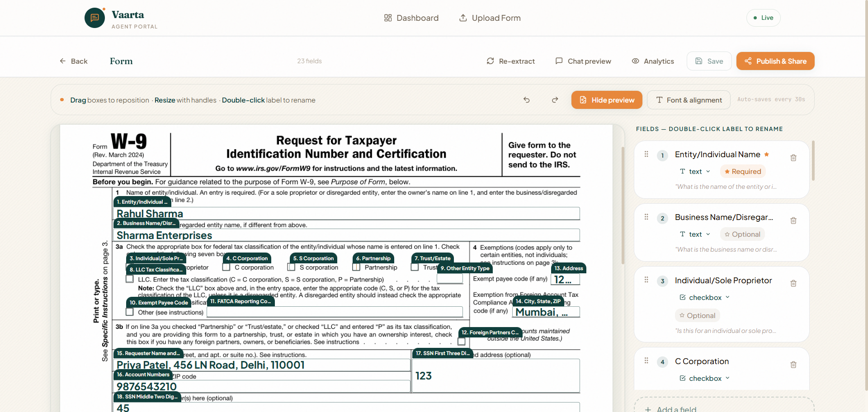Open checkbox type dropdown for C Corporation
This screenshot has width=868, height=412.
[704, 379]
